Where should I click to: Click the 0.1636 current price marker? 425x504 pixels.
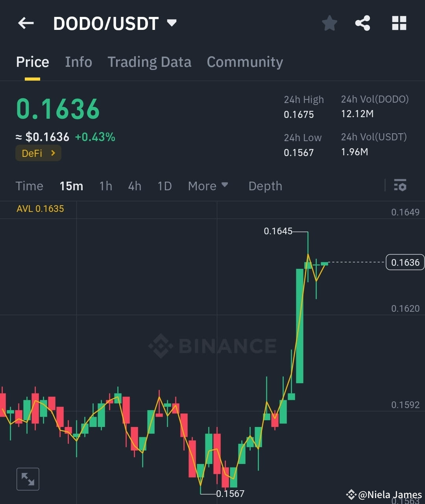[x=405, y=262]
